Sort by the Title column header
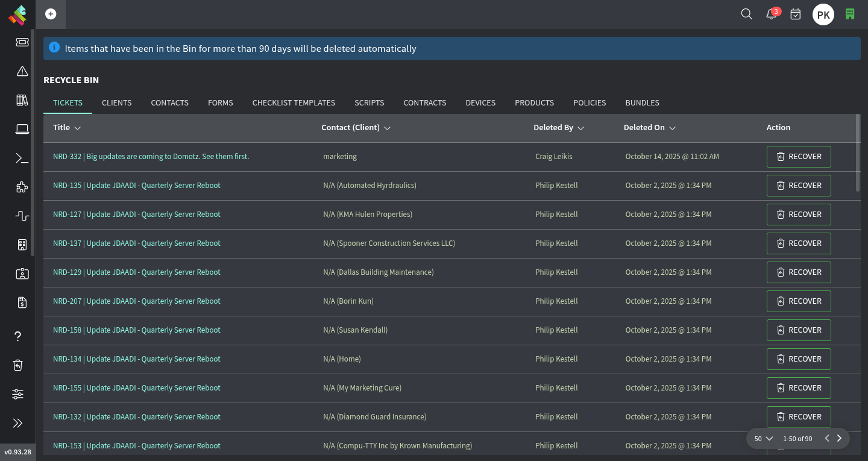Screen dimensions: 868x461 [x=66, y=128]
